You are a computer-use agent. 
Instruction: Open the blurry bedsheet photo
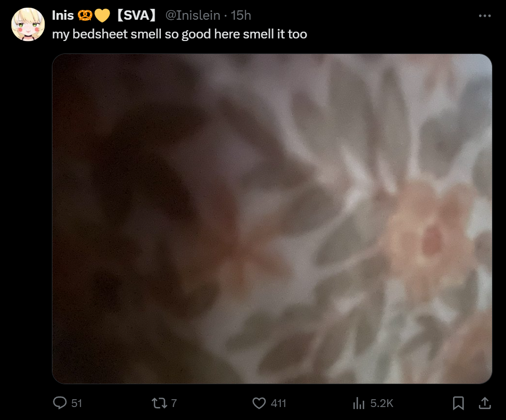(272, 219)
